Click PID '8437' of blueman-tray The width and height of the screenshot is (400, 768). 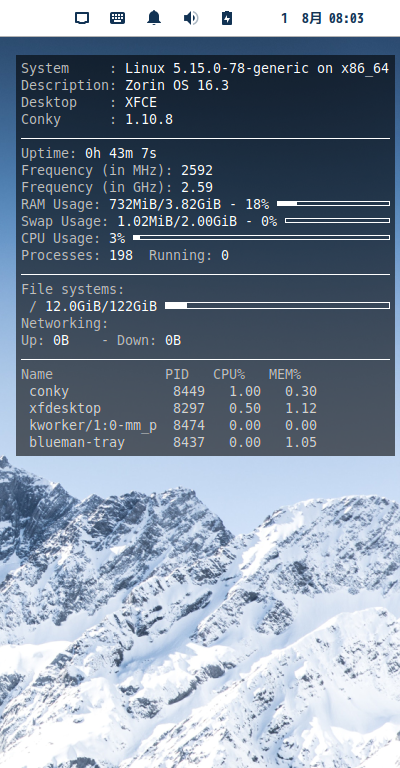(189, 443)
